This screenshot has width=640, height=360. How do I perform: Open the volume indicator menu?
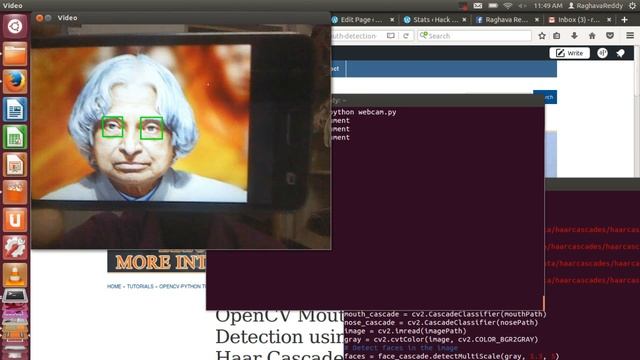522,6
